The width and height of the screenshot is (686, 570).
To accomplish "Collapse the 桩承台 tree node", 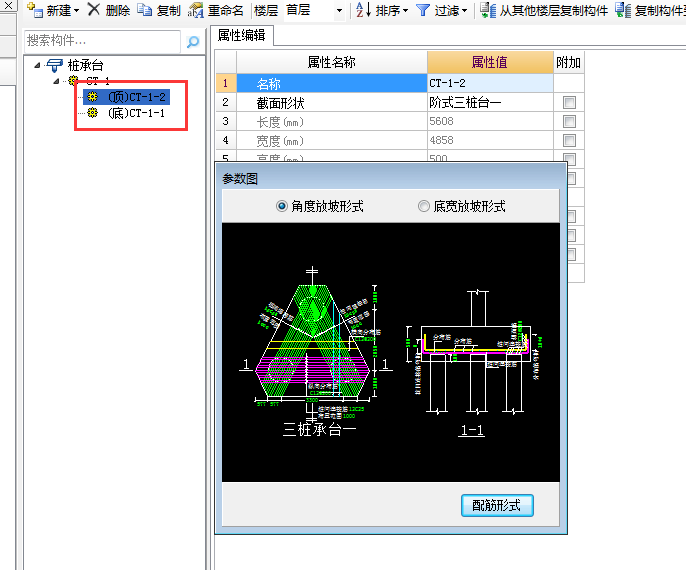I will click(38, 66).
